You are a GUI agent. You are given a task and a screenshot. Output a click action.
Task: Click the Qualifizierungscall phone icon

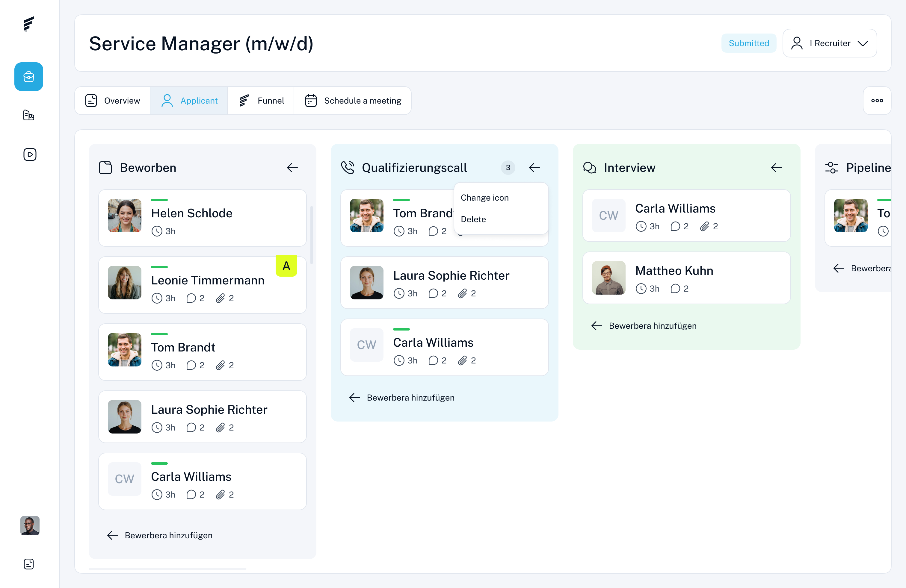click(x=348, y=168)
